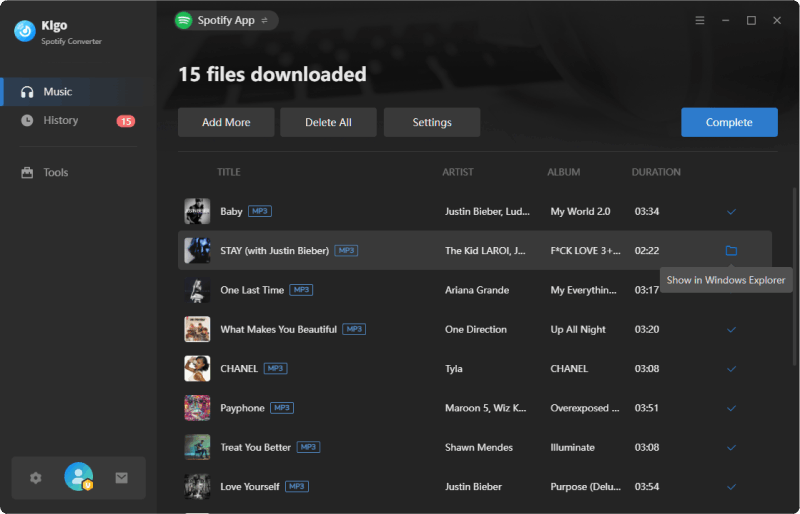Select the title "Love Yourself"
The width and height of the screenshot is (800, 514).
point(250,486)
